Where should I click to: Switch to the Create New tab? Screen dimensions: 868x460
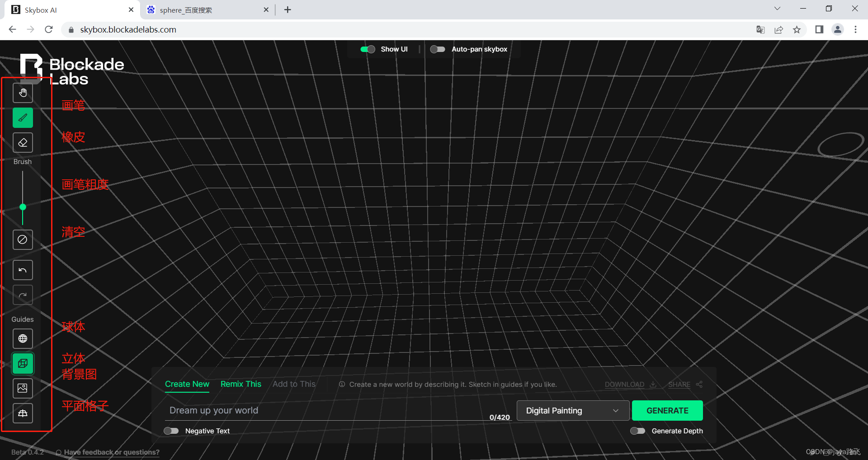point(187,384)
